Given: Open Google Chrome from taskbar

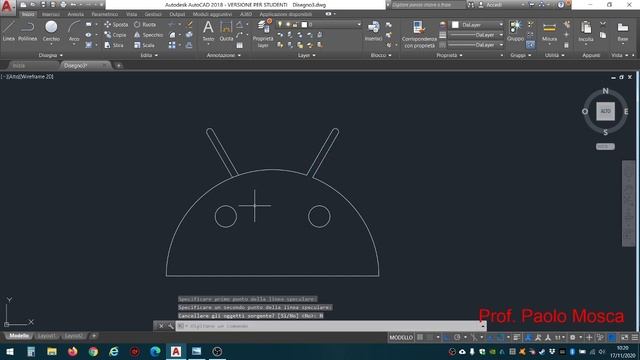Looking at the screenshot, I should (93, 351).
